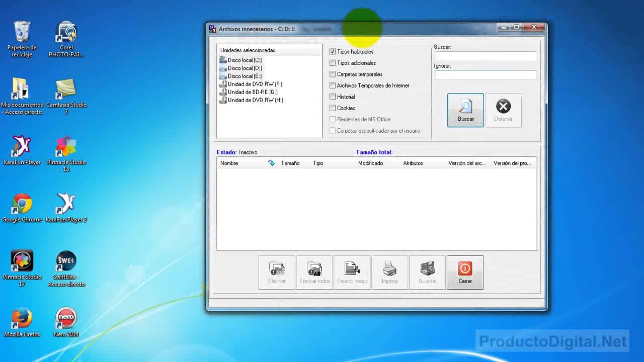Launch Pinnacle Studio 15 shortcut
The width and height of the screenshot is (644, 362).
click(66, 154)
